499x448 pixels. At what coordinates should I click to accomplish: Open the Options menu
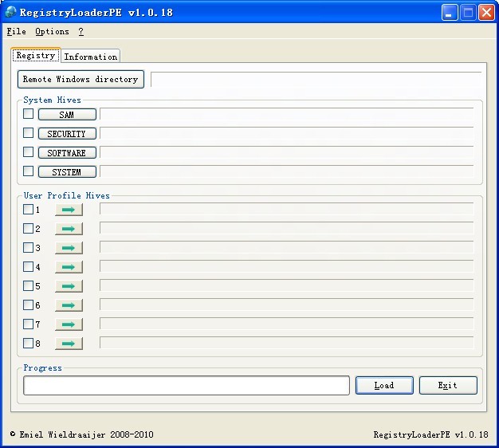point(52,32)
